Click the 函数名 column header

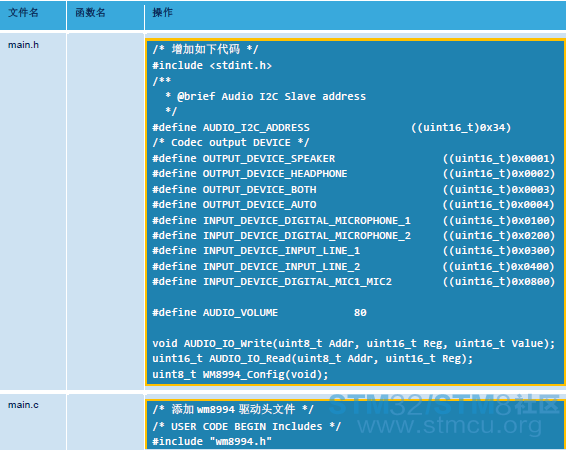click(x=90, y=13)
